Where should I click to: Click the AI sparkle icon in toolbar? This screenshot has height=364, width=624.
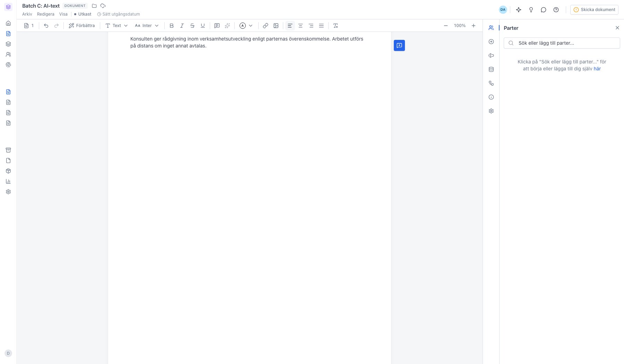[227, 26]
